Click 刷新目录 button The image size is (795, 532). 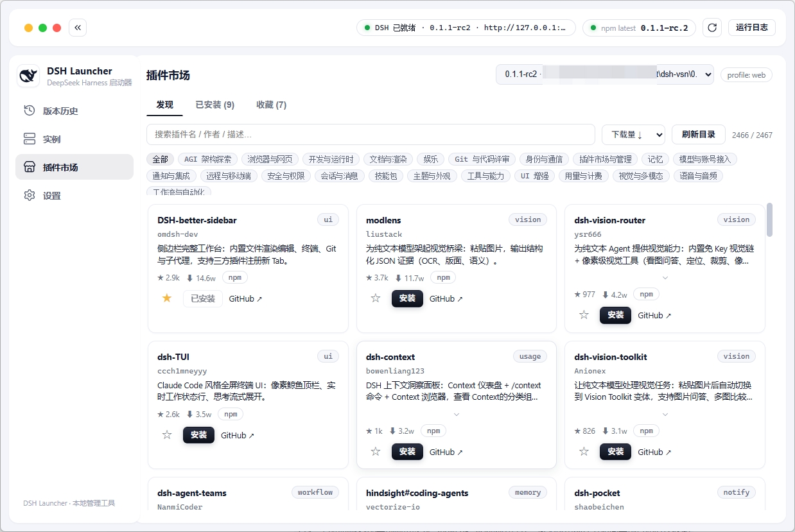coord(699,135)
